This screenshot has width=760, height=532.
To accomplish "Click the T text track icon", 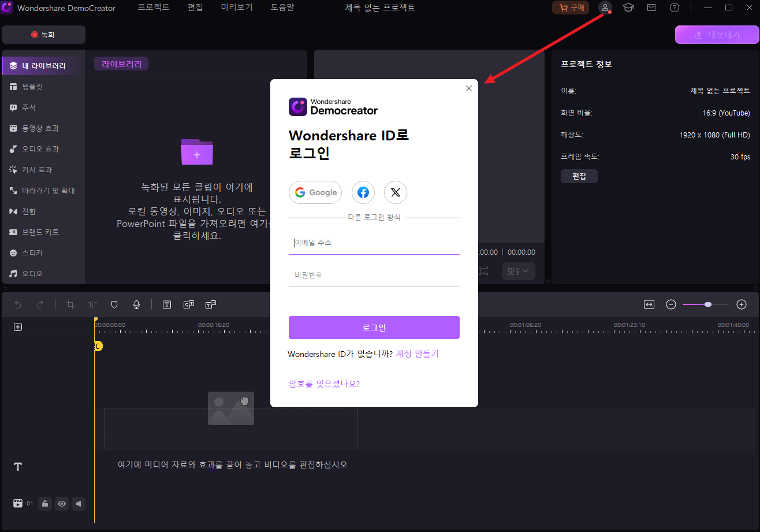I will [18, 466].
